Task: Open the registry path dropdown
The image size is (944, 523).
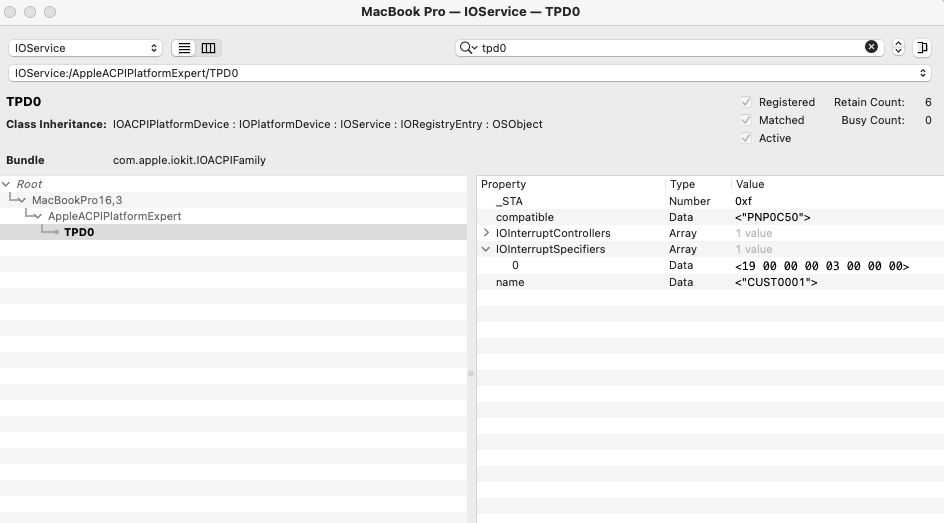Action: 470,73
